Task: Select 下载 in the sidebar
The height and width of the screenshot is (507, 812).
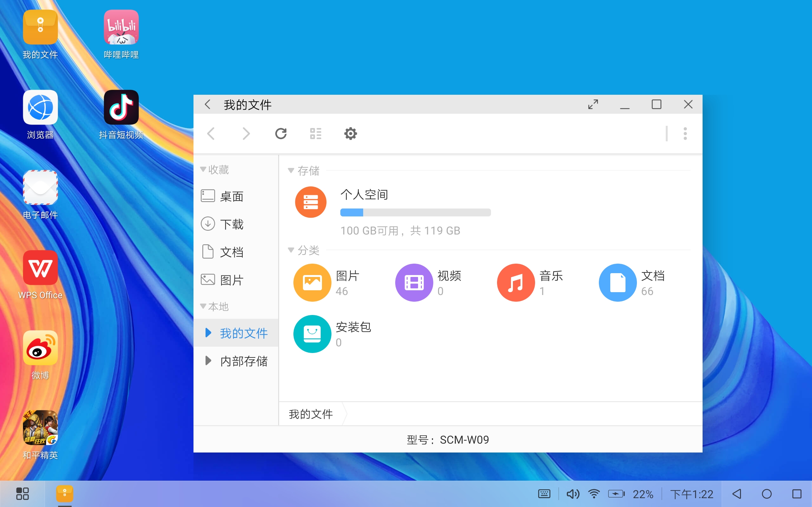Action: pos(232,224)
